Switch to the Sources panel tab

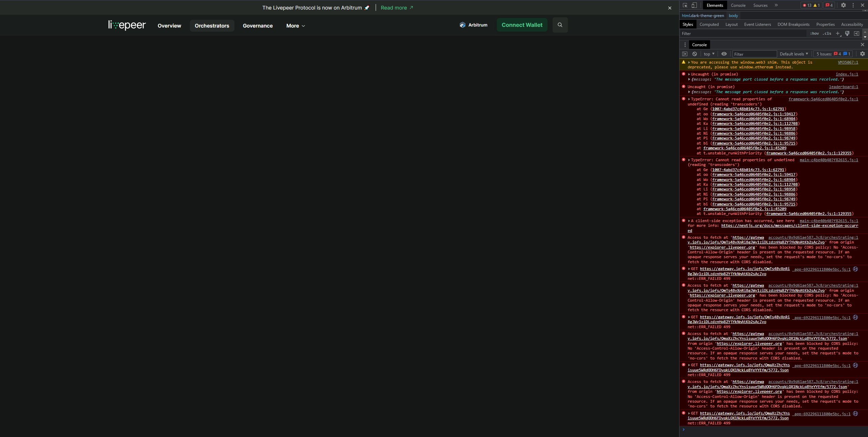point(760,5)
